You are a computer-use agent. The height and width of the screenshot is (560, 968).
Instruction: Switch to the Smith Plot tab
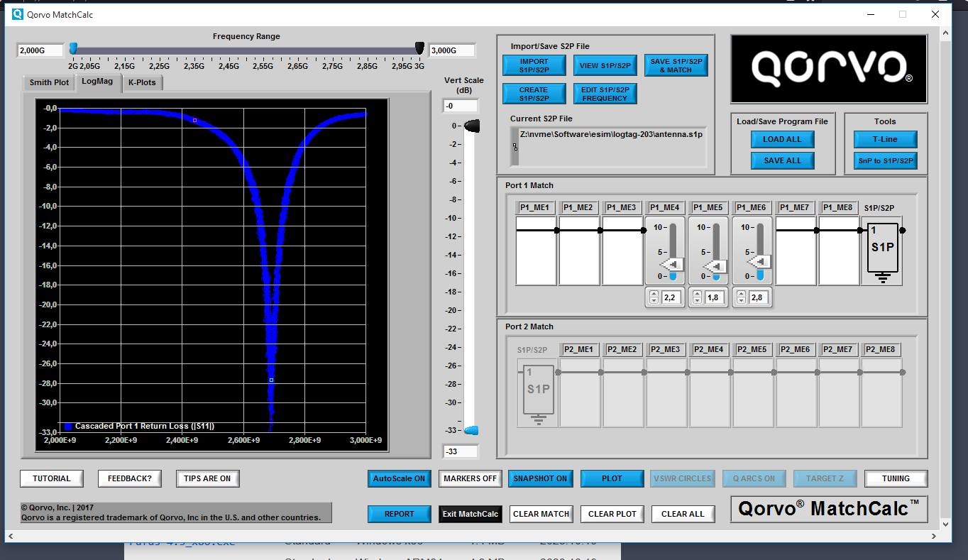[x=49, y=82]
